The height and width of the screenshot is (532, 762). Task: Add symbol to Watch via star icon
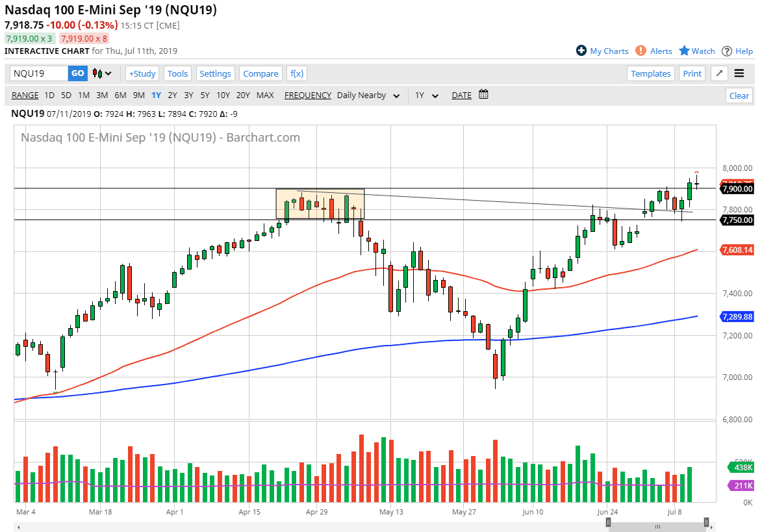coord(685,51)
